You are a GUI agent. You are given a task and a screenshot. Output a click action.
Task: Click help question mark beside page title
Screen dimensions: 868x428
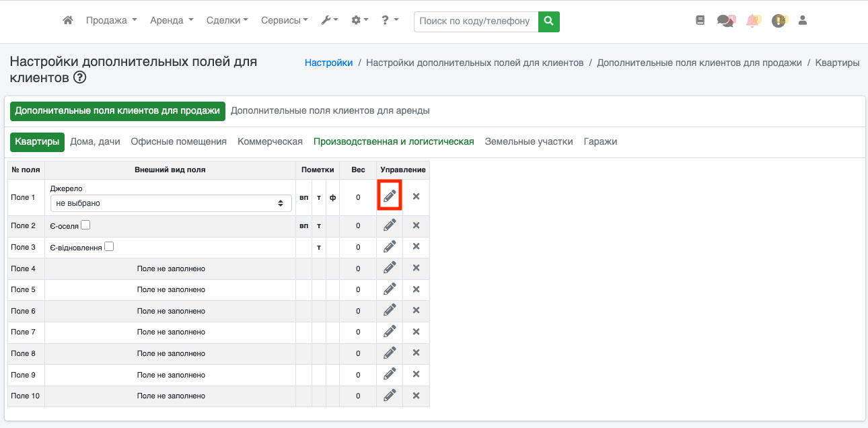click(x=80, y=77)
